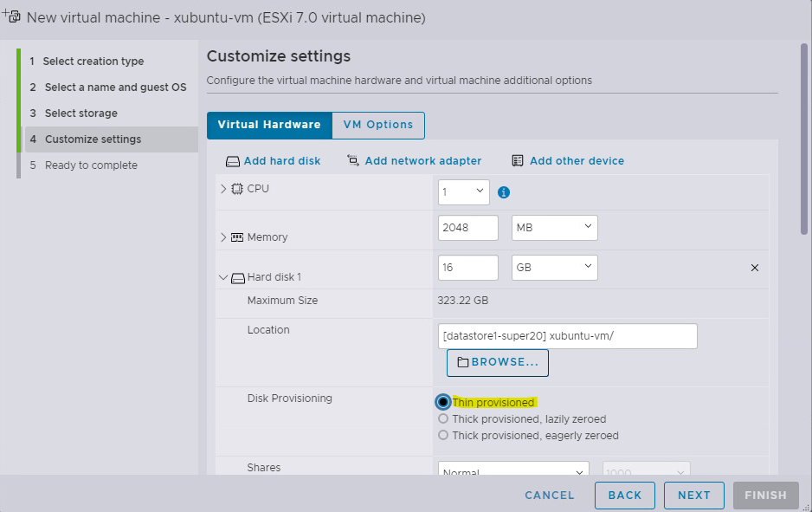The height and width of the screenshot is (512, 812).
Task: Select Thick provisioned, lazily zeroed
Action: pos(443,419)
